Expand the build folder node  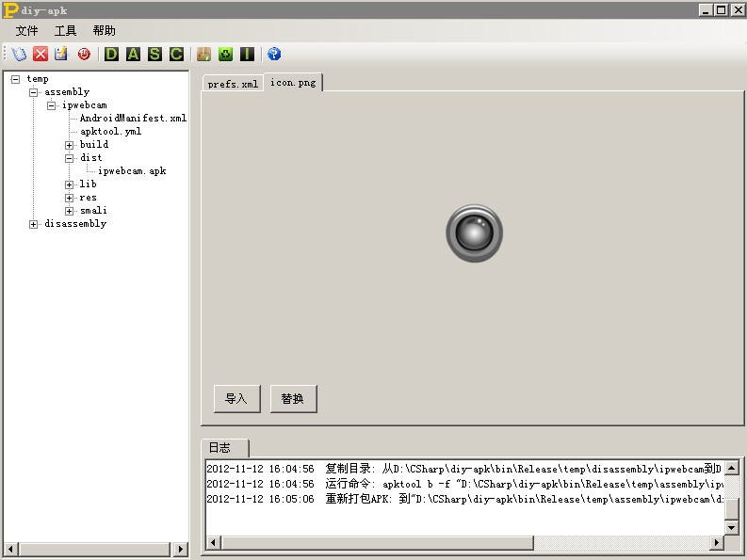(x=70, y=145)
